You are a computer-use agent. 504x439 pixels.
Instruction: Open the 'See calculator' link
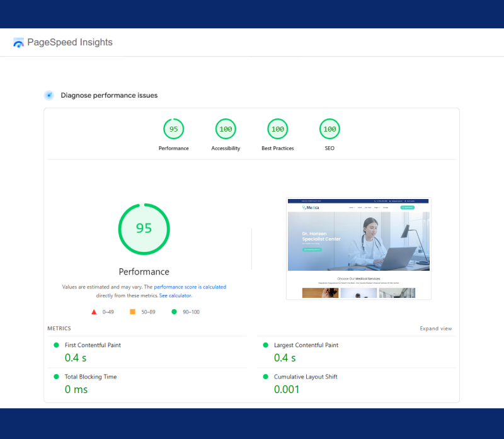(175, 295)
